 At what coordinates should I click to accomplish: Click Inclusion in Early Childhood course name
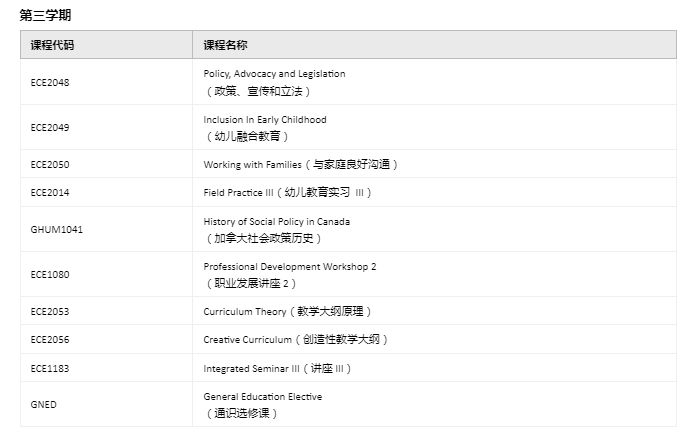(264, 120)
